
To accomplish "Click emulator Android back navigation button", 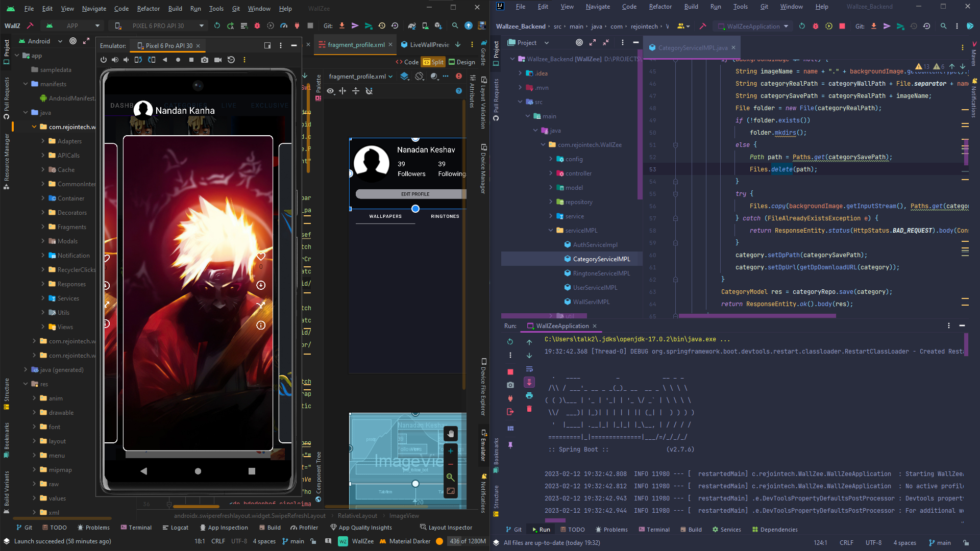I will click(143, 471).
